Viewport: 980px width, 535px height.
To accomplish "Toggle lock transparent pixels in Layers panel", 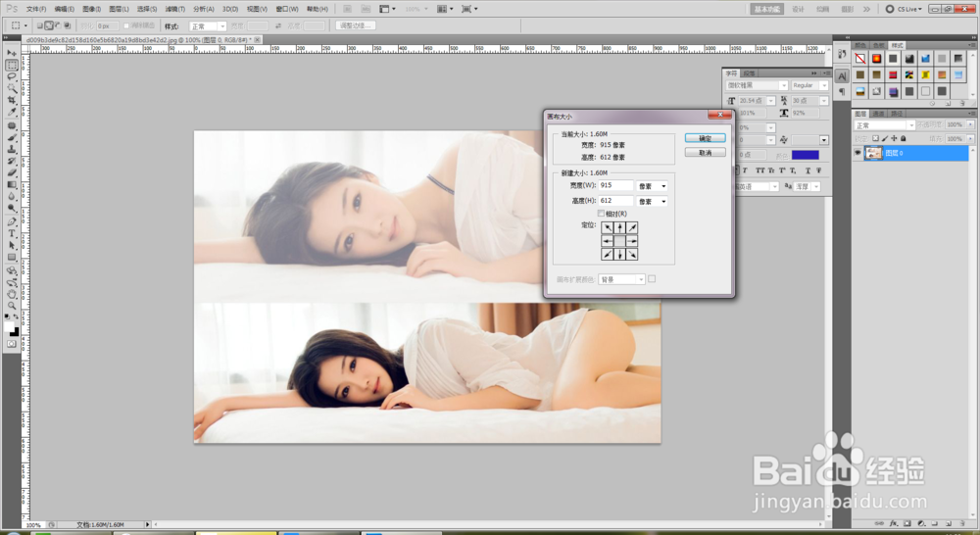I will click(x=875, y=139).
